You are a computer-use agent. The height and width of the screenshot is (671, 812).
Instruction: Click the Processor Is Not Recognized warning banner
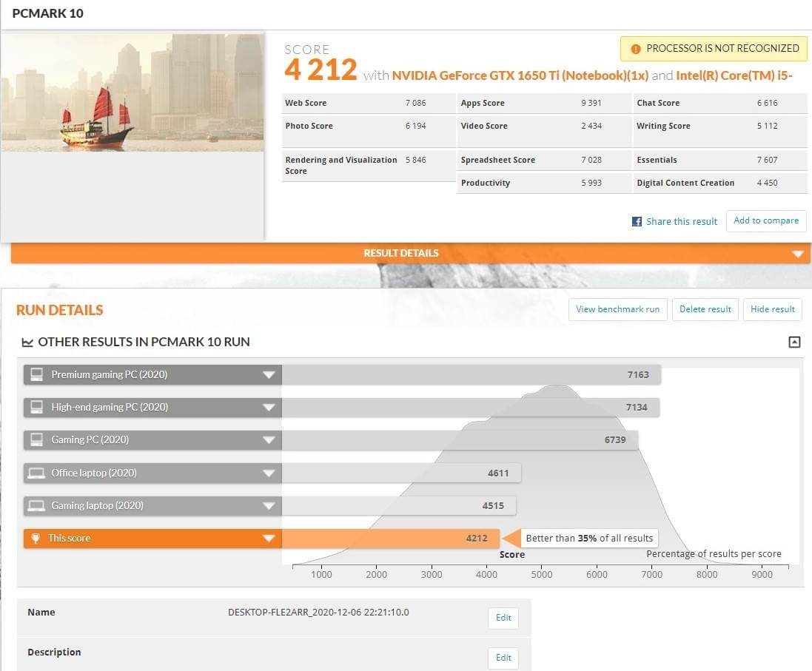714,49
